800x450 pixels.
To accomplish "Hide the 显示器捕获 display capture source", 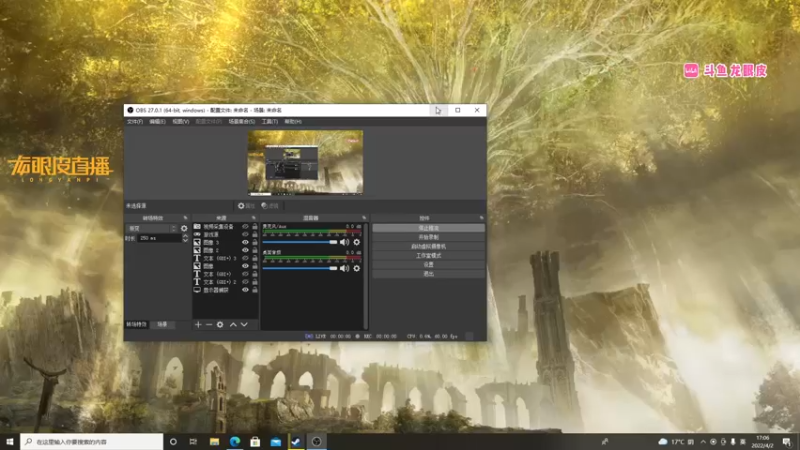I will coord(245,290).
